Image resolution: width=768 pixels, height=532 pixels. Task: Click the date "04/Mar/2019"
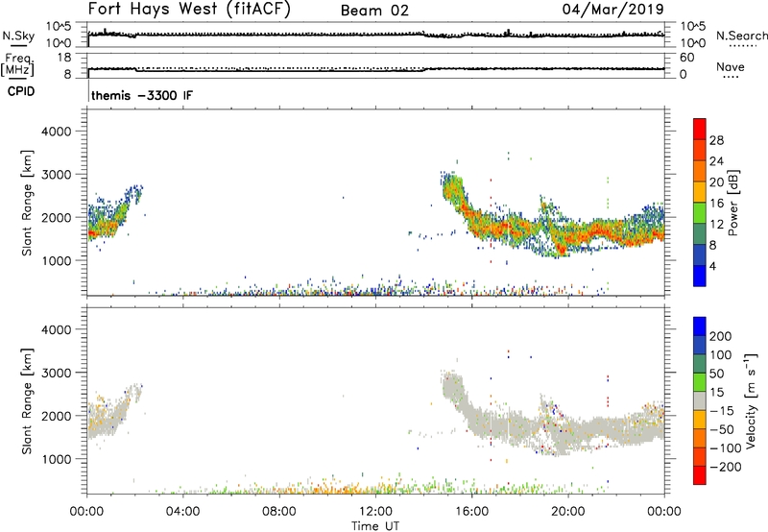click(x=613, y=10)
